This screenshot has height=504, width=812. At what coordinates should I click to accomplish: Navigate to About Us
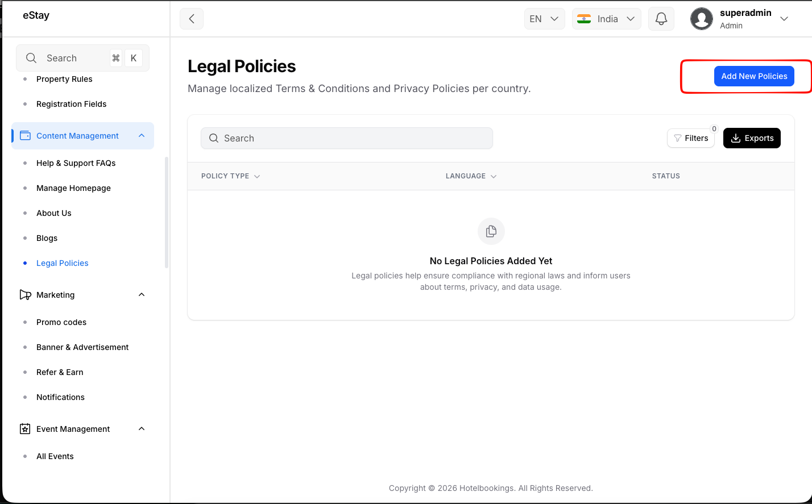point(54,213)
